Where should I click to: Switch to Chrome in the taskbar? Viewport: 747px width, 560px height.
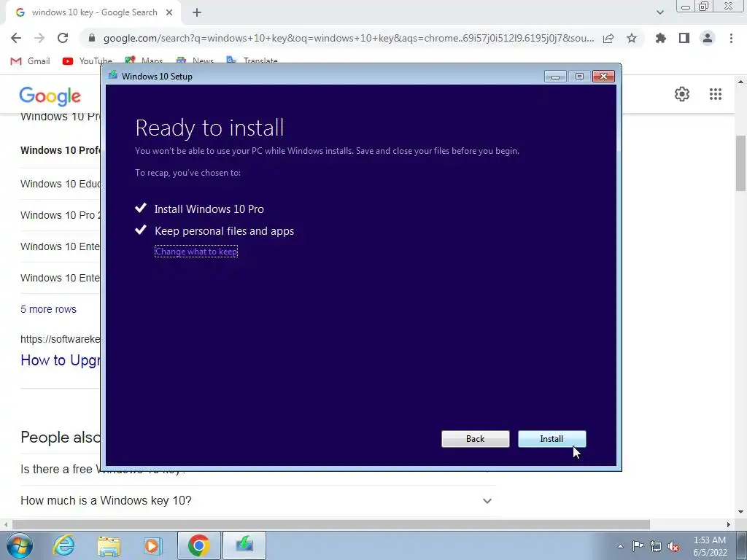coord(198,545)
